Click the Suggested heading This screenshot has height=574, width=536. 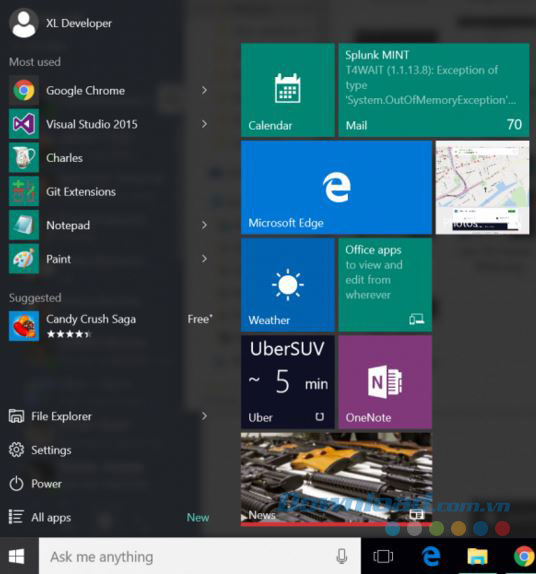pyautogui.click(x=35, y=298)
